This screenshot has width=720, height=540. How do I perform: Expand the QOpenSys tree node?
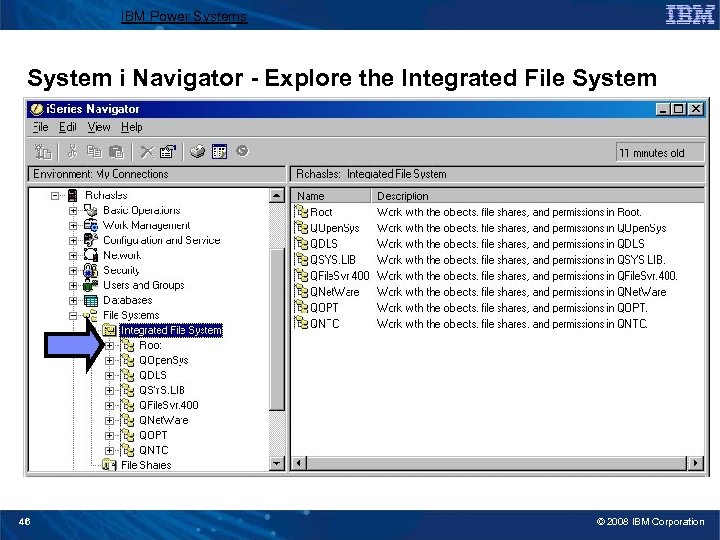tap(109, 361)
